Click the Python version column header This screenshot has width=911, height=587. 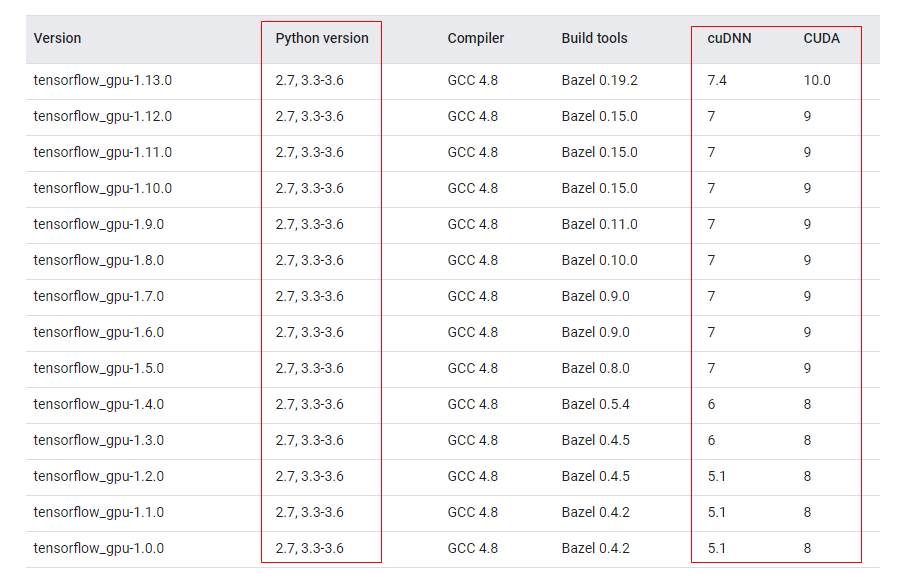click(322, 38)
